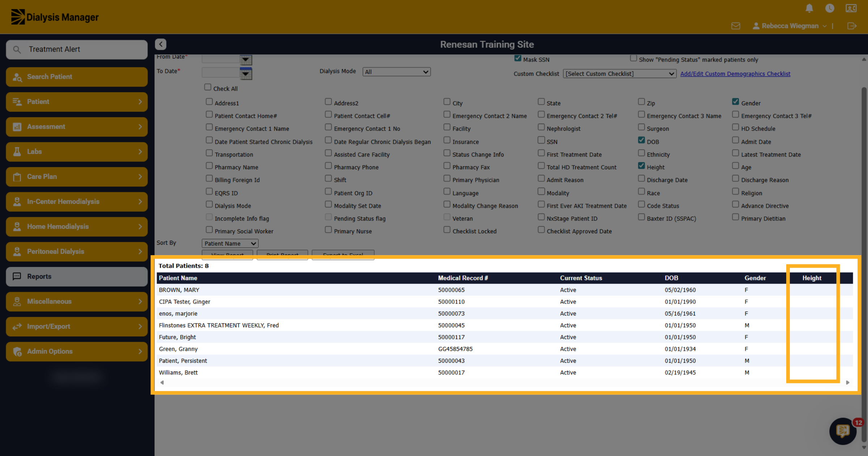Uncheck the Gender checkbox
Viewport: 868px width, 456px height.
pyautogui.click(x=735, y=102)
